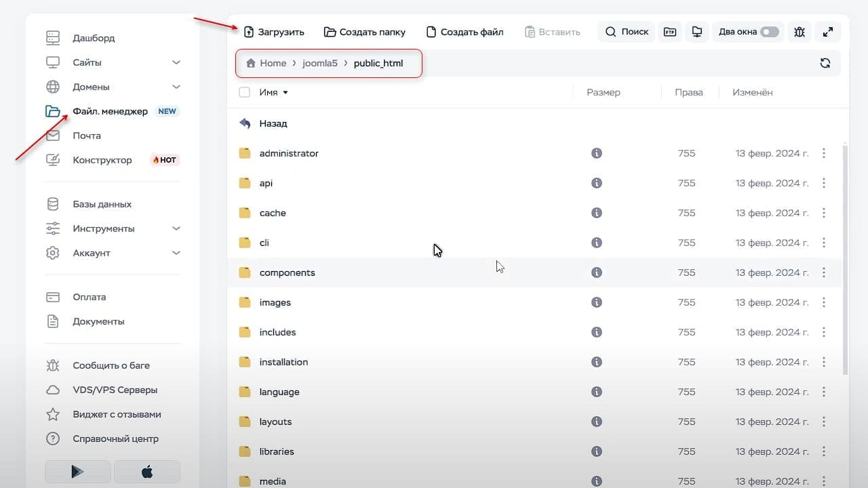Show info for libraries folder
This screenshot has height=488, width=868.
coord(597,451)
